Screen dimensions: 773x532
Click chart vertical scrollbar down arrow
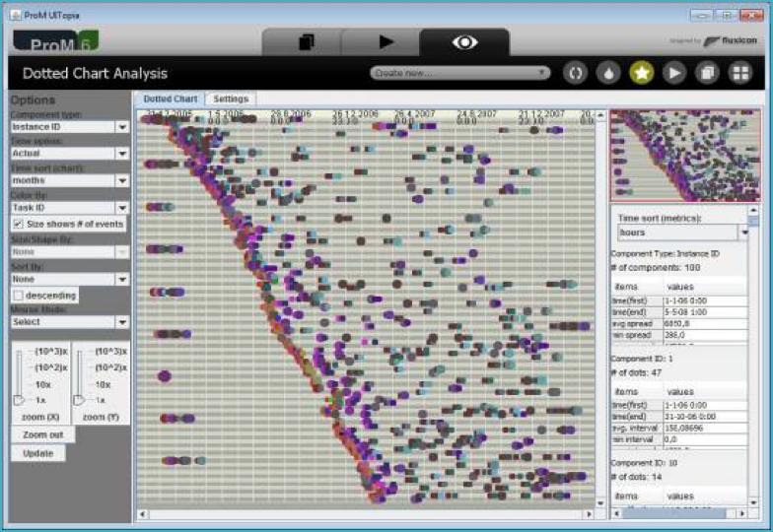[600, 502]
